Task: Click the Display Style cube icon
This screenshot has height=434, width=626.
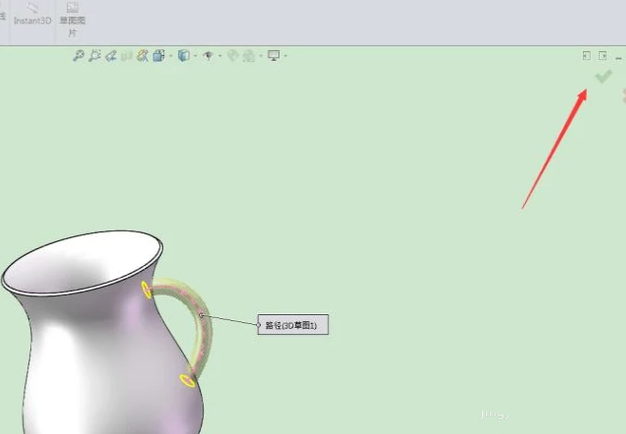Action: [x=184, y=55]
